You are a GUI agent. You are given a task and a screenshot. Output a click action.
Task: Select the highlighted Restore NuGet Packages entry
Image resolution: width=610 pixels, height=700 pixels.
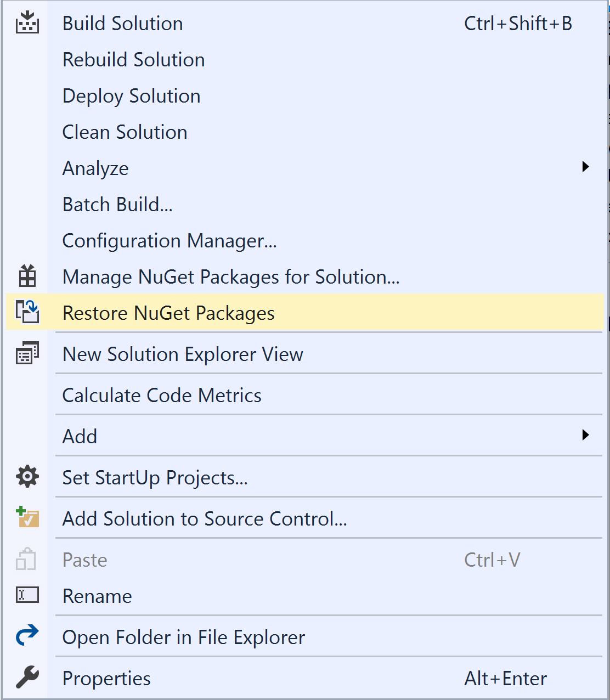tap(168, 312)
